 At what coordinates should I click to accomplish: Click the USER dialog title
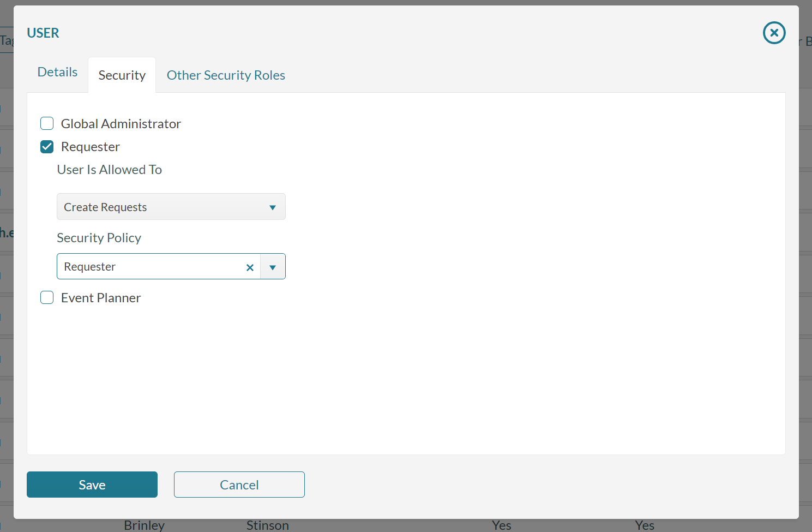[x=43, y=33]
